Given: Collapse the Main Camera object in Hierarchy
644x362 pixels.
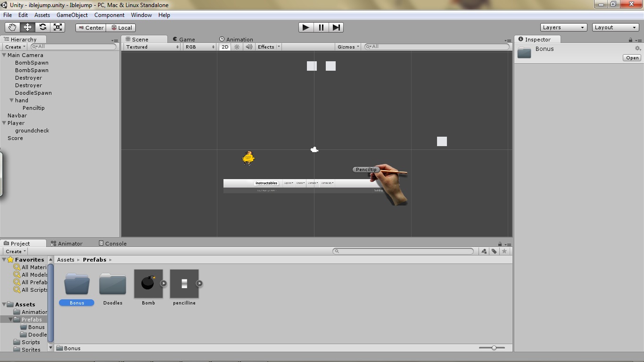Looking at the screenshot, I should [x=4, y=55].
